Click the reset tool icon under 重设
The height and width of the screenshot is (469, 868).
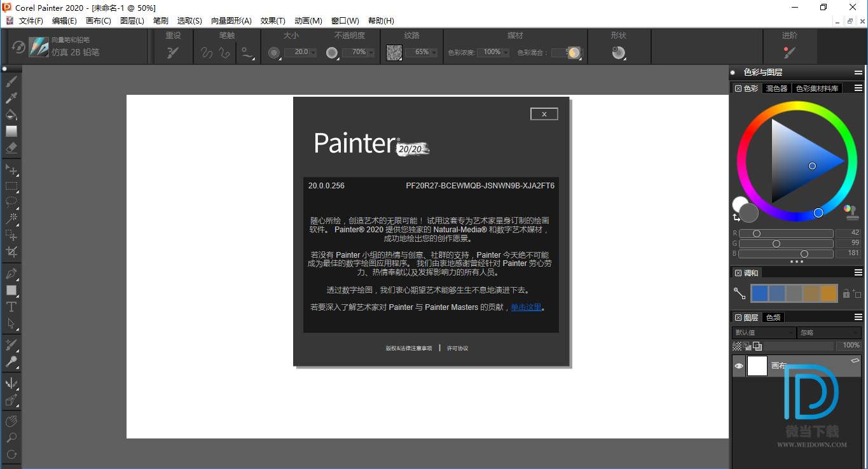173,53
